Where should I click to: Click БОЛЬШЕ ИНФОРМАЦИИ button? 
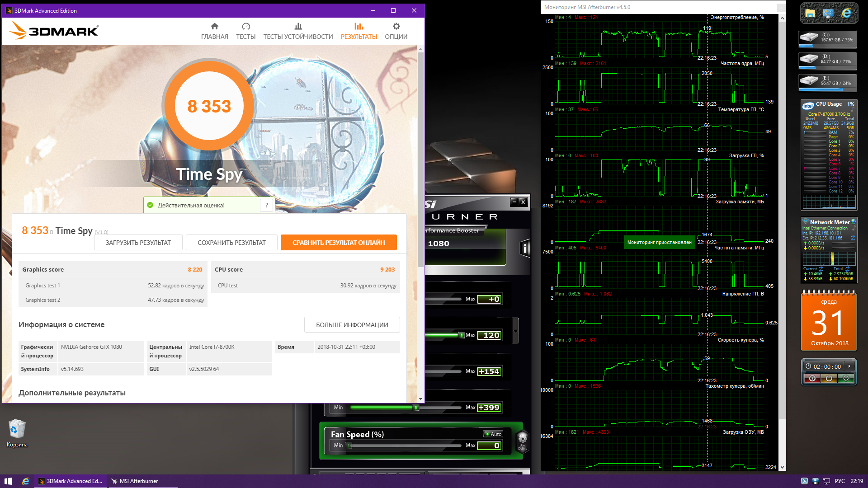click(x=352, y=325)
